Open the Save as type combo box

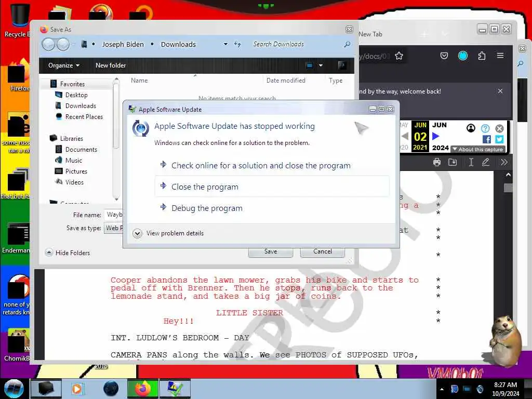[x=114, y=228]
